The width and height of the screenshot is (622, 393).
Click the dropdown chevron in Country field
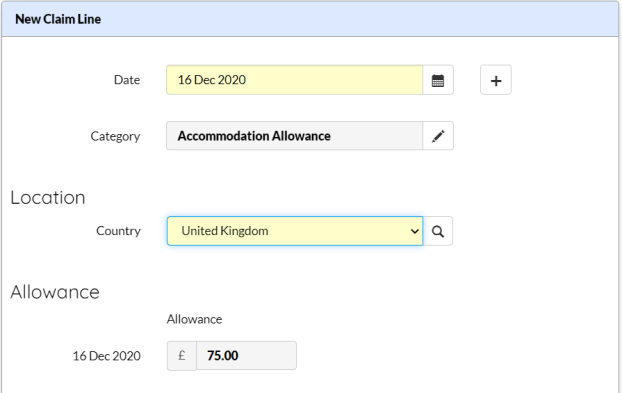click(x=415, y=231)
